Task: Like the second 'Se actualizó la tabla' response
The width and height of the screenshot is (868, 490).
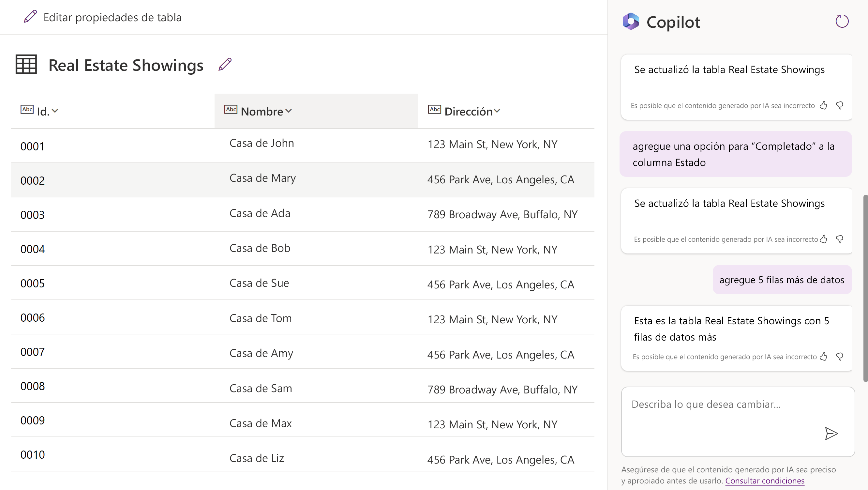Action: pos(824,239)
